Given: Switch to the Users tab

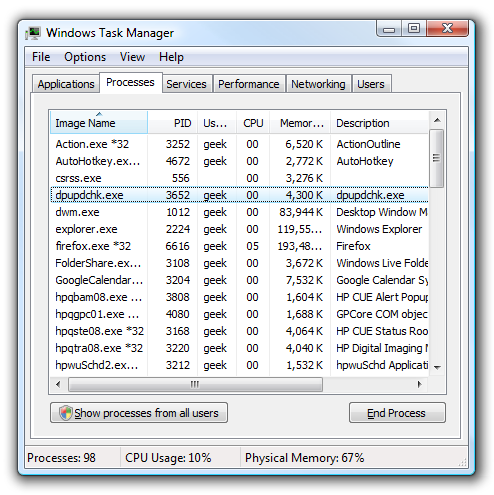Looking at the screenshot, I should 371,84.
